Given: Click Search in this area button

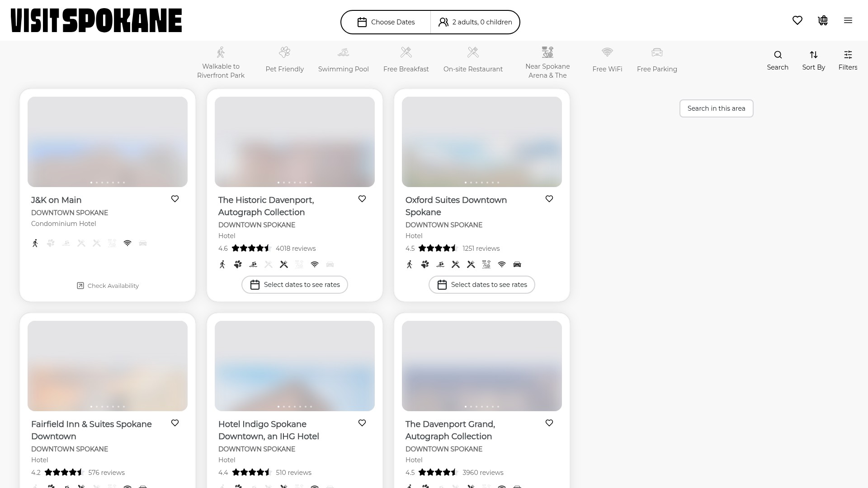Looking at the screenshot, I should click(716, 108).
